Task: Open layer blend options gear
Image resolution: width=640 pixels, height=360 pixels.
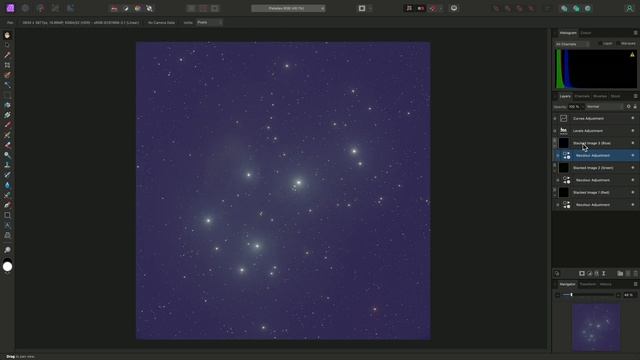Action: (629, 107)
